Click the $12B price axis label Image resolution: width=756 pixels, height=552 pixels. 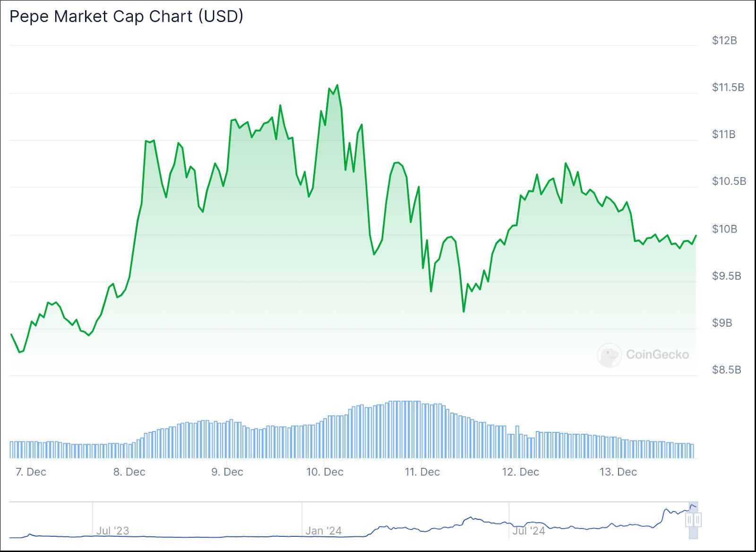724,41
